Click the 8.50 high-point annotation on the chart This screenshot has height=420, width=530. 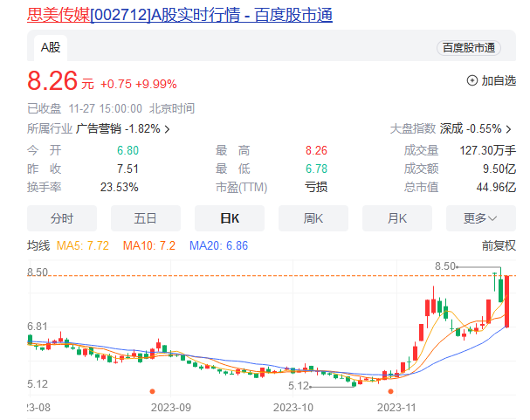tap(445, 266)
